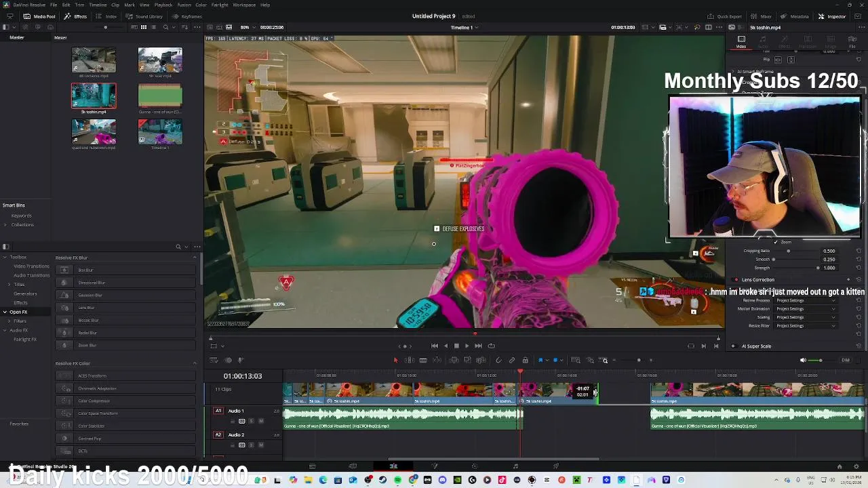The width and height of the screenshot is (868, 488).
Task: Toggle the DIM audio button
Action: (845, 360)
